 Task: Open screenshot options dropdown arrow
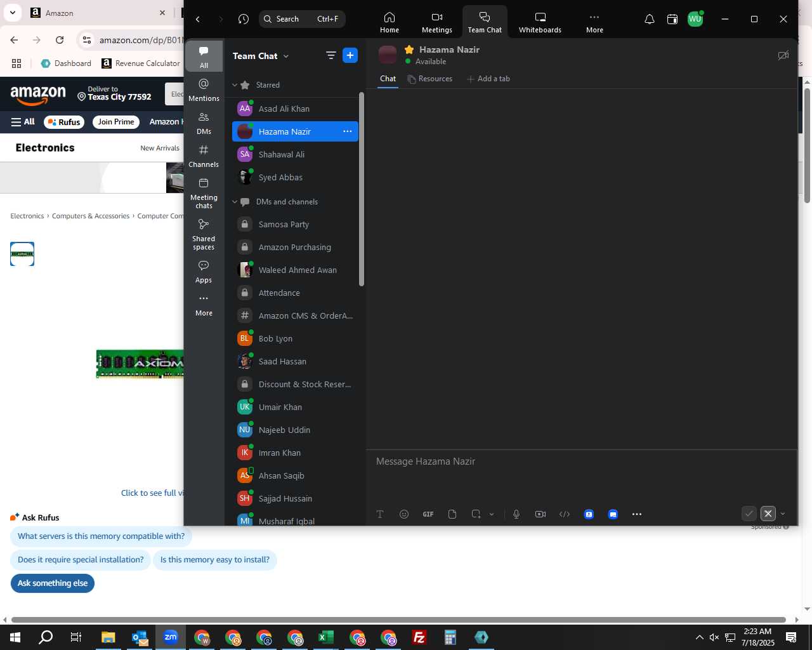point(492,514)
